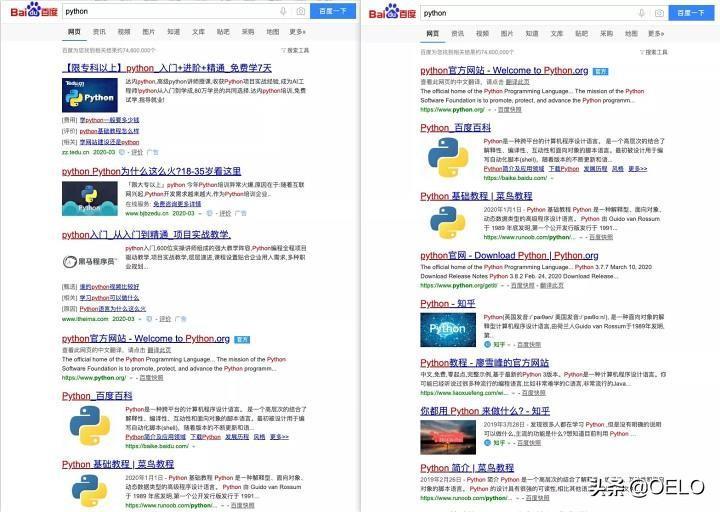This screenshot has width=720, height=512.
Task: Switch to 贴吧 tab on right page
Action: [x=582, y=34]
